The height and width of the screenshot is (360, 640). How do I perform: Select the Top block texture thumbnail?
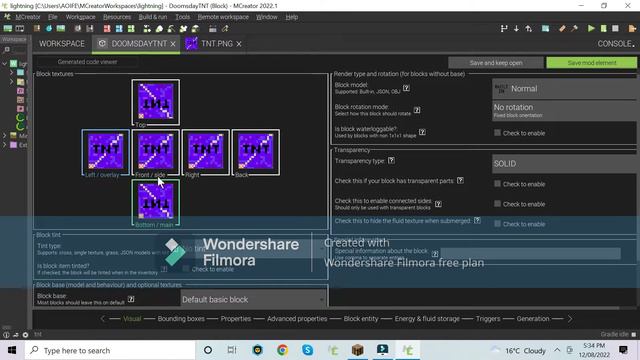156,102
